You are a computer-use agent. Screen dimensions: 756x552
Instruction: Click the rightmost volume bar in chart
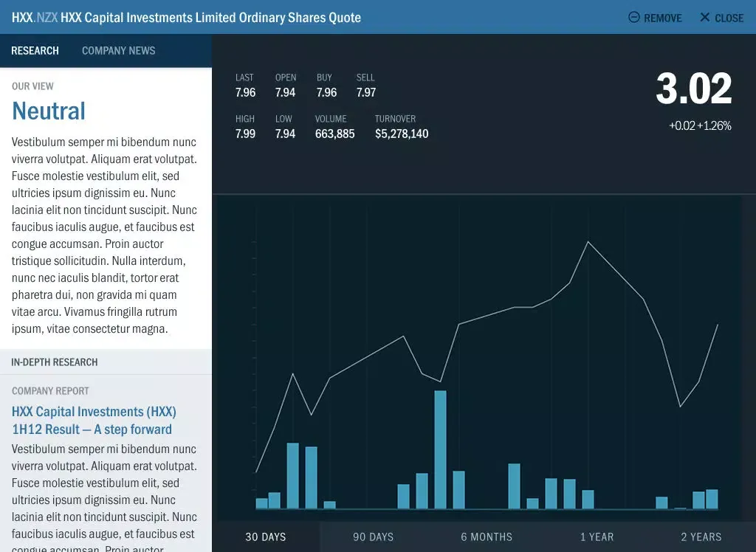pos(712,499)
